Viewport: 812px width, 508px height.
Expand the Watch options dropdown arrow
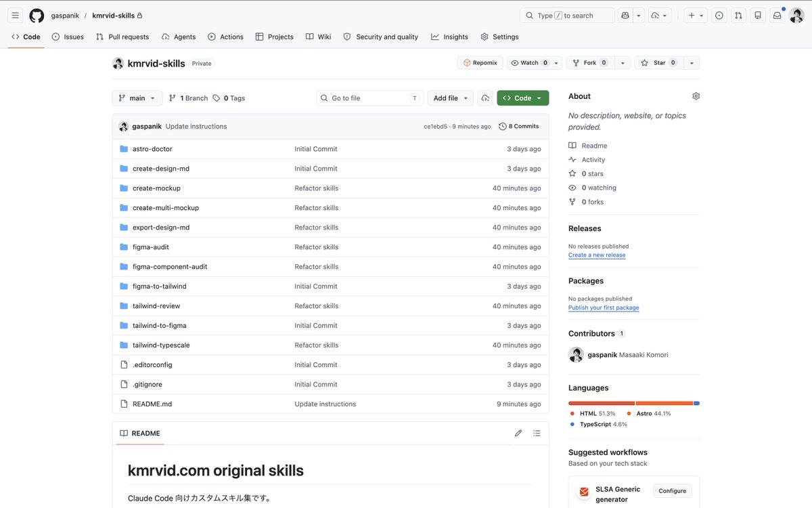557,63
